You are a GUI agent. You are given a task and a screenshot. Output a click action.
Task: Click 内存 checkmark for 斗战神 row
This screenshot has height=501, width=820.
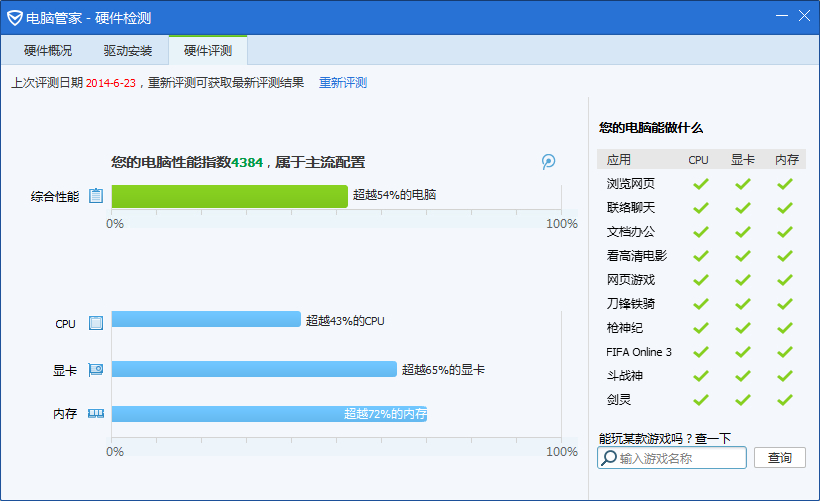click(x=784, y=375)
